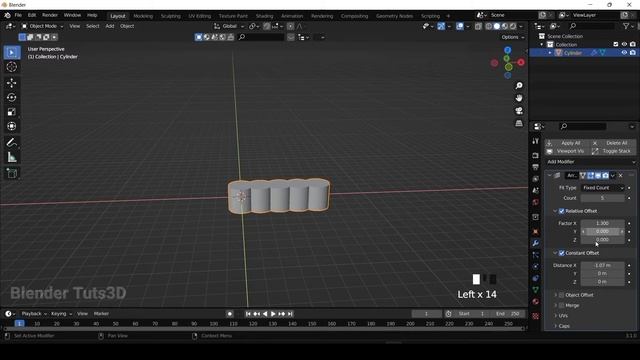Toggle Collection viewport visibility eye
This screenshot has height=360, width=640.
(624, 44)
